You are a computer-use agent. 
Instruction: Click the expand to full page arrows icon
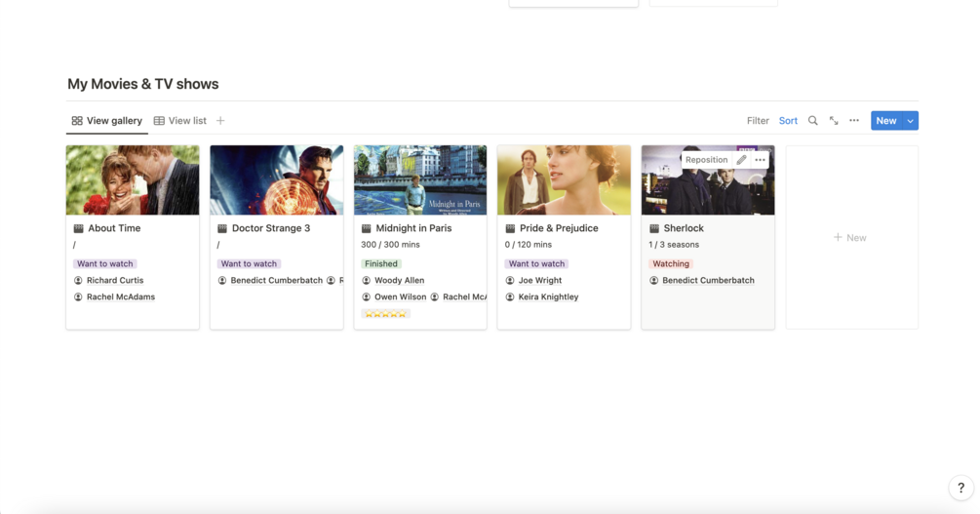pyautogui.click(x=834, y=121)
